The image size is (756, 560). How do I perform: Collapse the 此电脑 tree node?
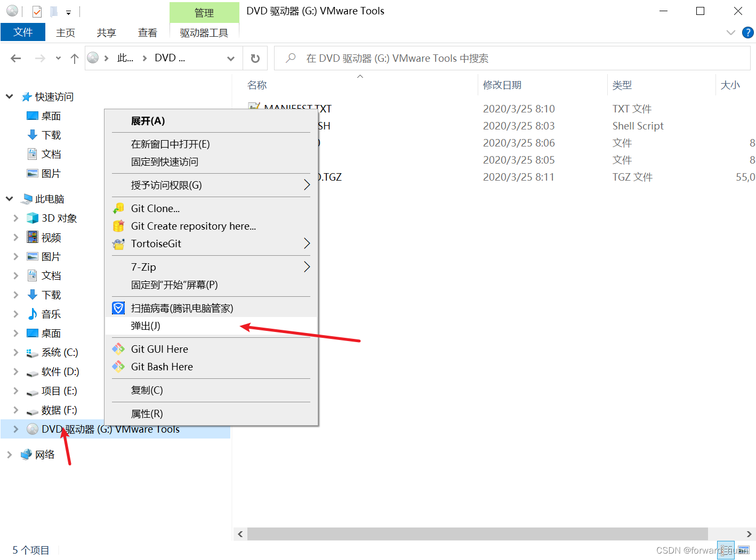9,199
